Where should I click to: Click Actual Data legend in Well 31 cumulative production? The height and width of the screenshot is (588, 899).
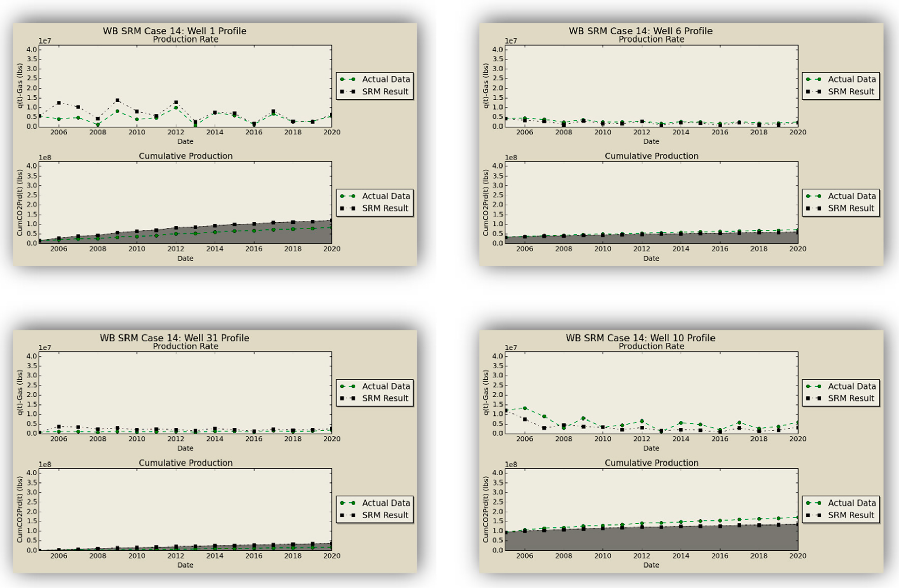(x=386, y=503)
